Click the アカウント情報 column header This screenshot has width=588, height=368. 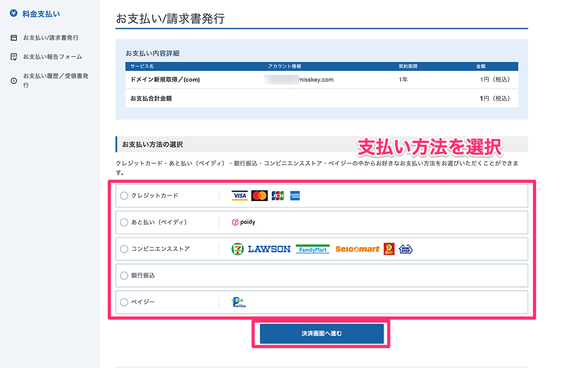[x=285, y=67]
